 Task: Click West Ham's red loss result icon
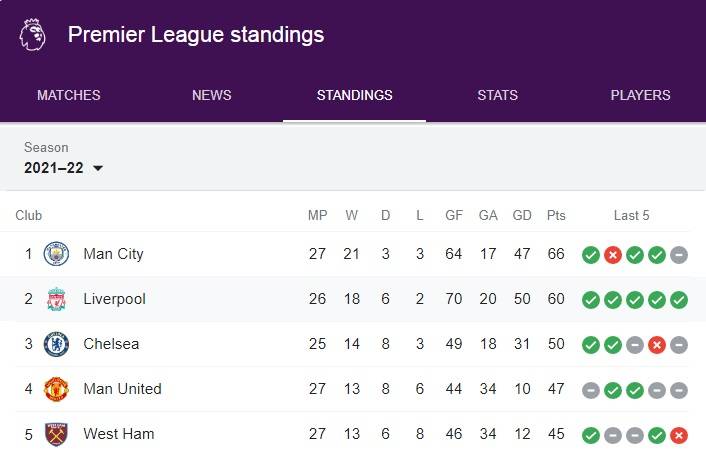tap(679, 435)
